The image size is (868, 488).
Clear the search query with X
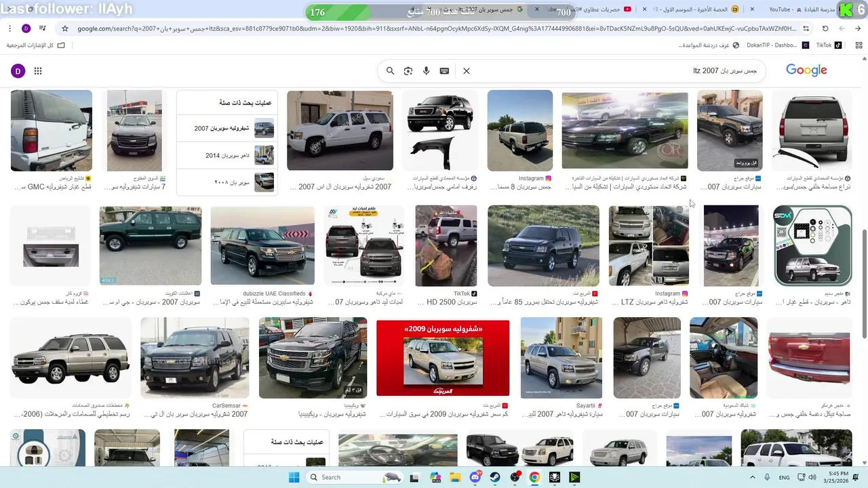click(467, 70)
